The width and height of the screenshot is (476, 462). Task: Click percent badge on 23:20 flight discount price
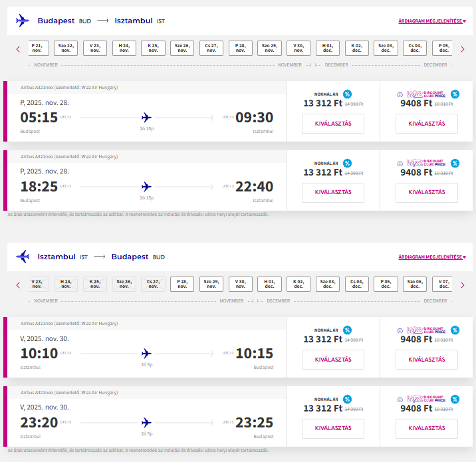[x=455, y=399]
